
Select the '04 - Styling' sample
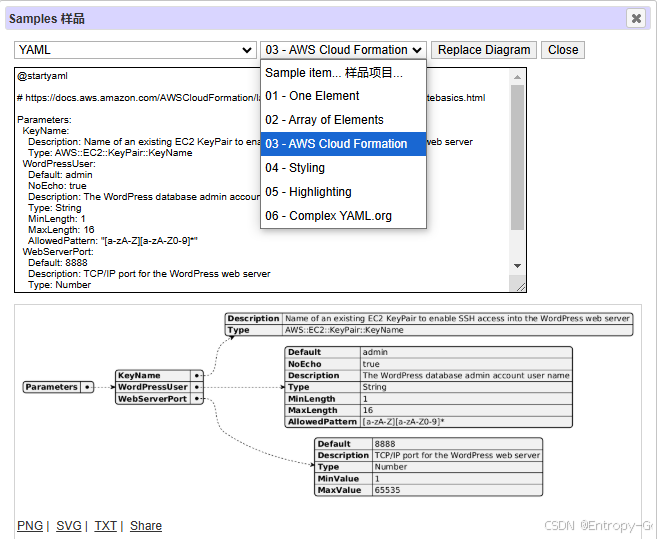[343, 168]
